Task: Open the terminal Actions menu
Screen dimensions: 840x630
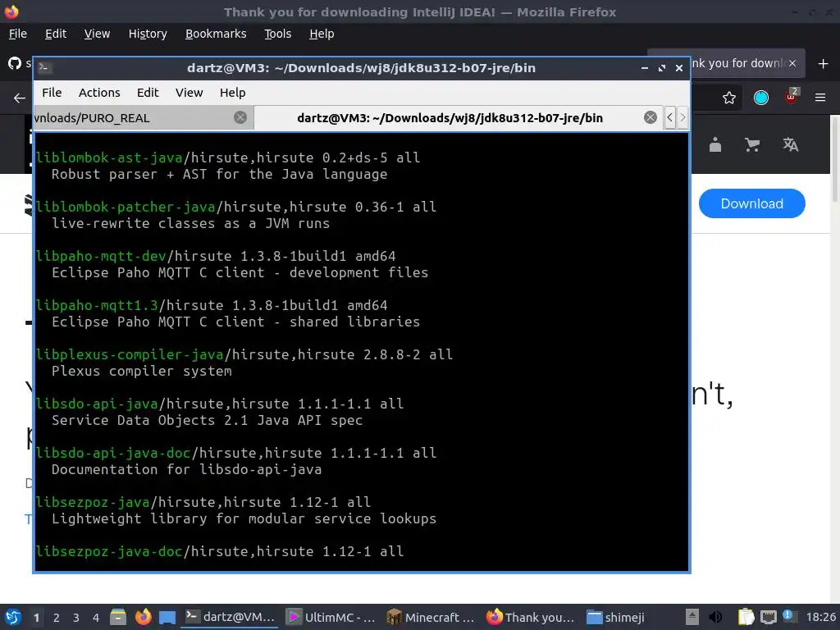Action: click(99, 93)
